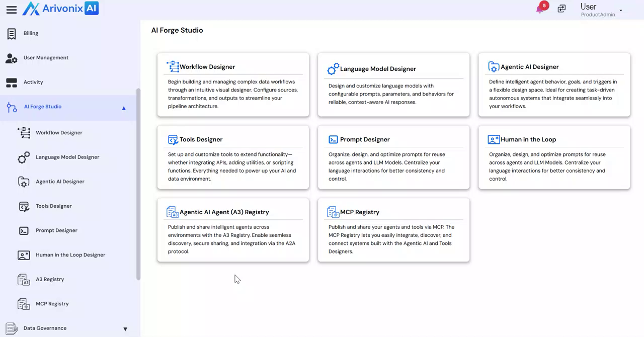The height and width of the screenshot is (337, 644).
Task: Open A3 Registry from the sidebar
Action: click(x=50, y=279)
